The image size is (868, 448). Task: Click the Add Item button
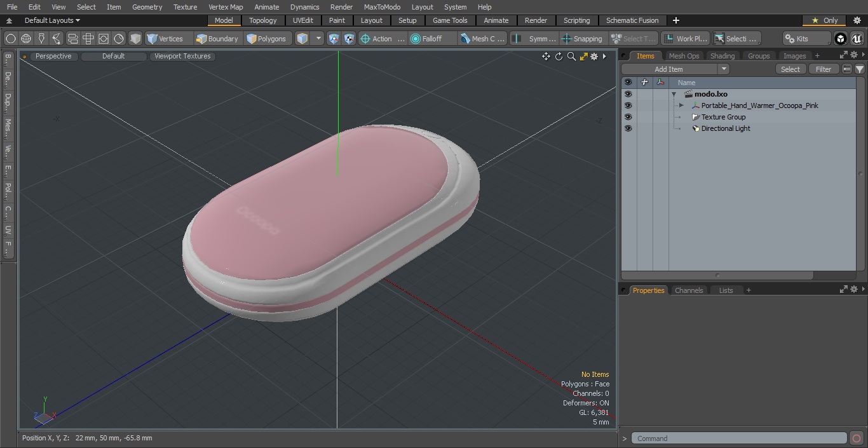point(669,69)
